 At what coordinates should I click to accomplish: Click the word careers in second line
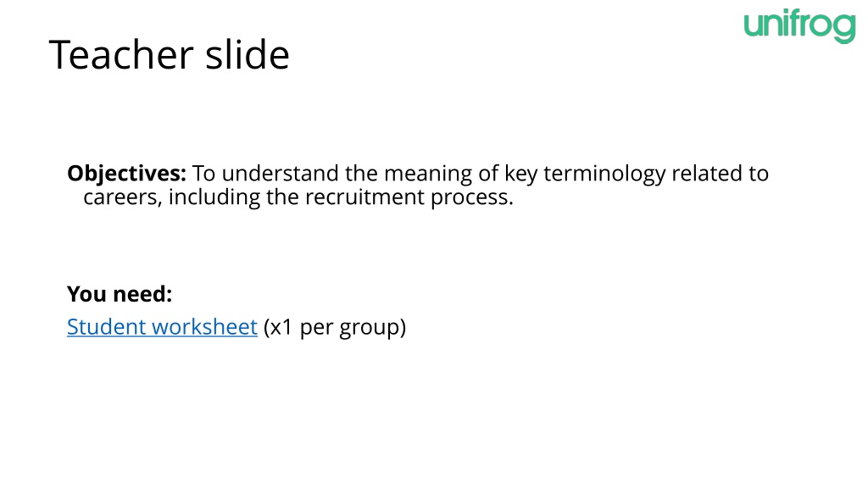click(123, 198)
